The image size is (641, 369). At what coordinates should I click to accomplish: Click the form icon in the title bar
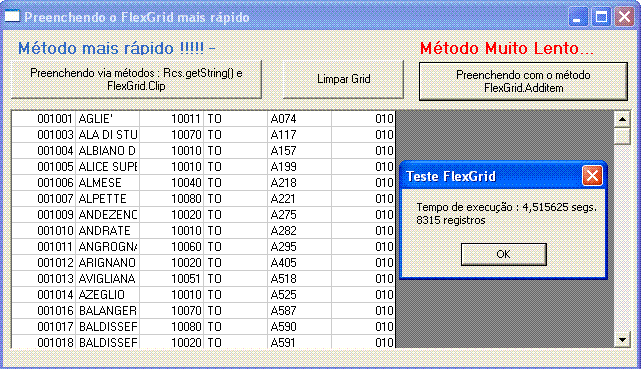tap(12, 16)
